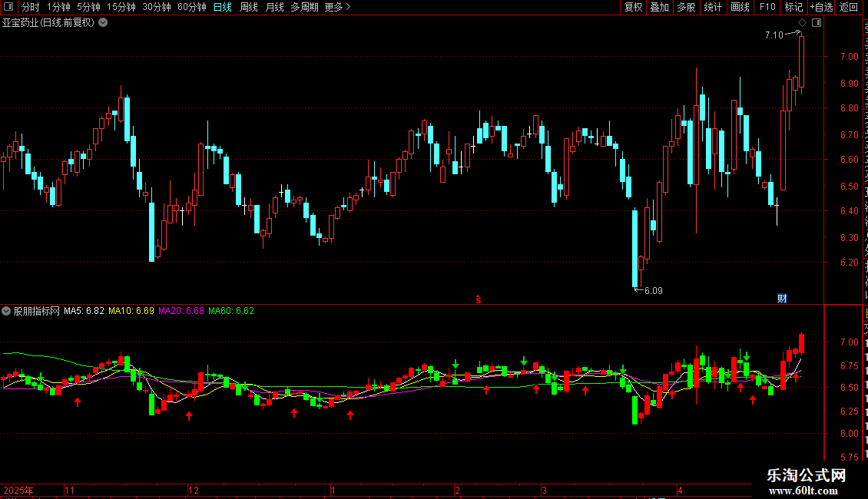
Task: Click month 4 on date axis
Action: 680,490
